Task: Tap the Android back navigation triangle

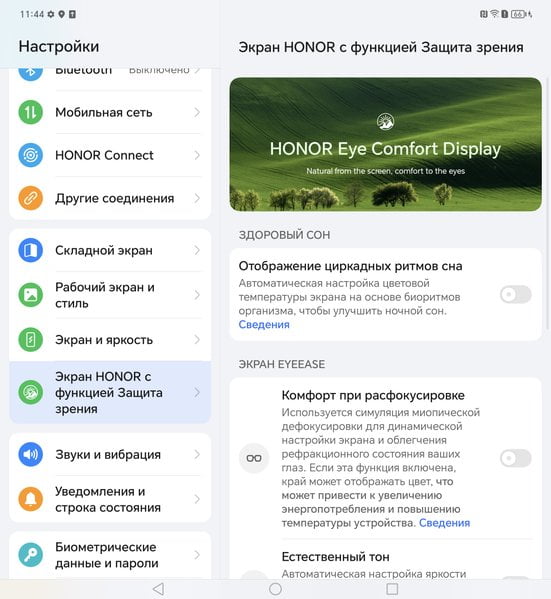Action: click(159, 589)
